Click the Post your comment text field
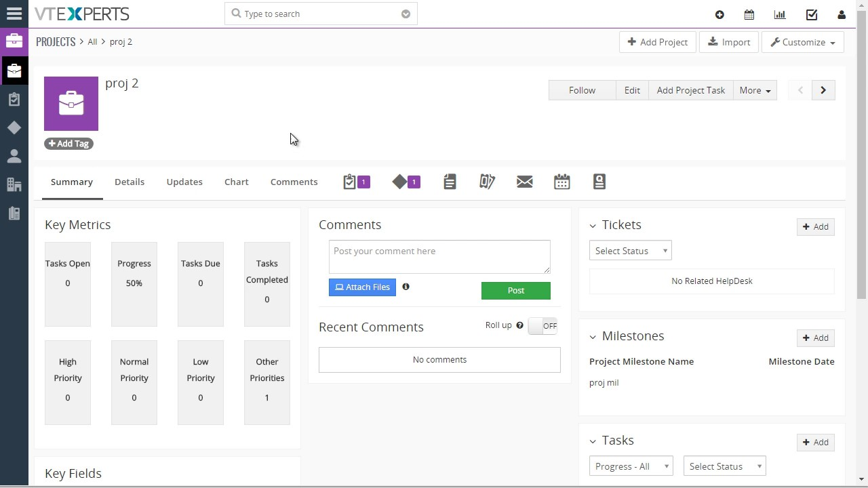The width and height of the screenshot is (868, 488). pyautogui.click(x=439, y=256)
